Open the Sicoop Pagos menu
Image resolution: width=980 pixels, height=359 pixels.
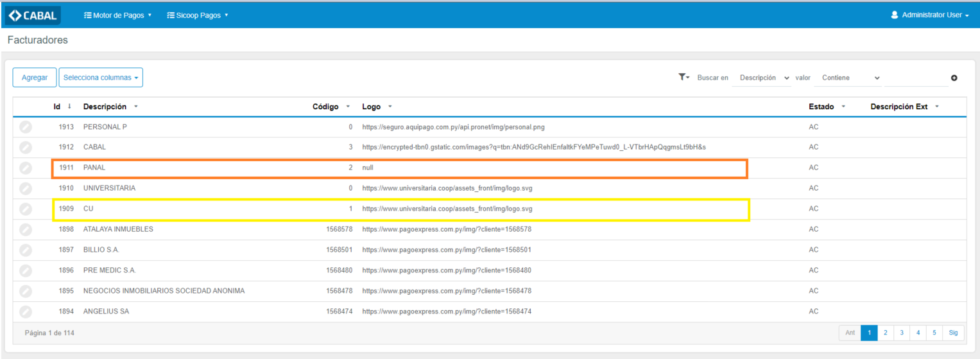tap(197, 15)
